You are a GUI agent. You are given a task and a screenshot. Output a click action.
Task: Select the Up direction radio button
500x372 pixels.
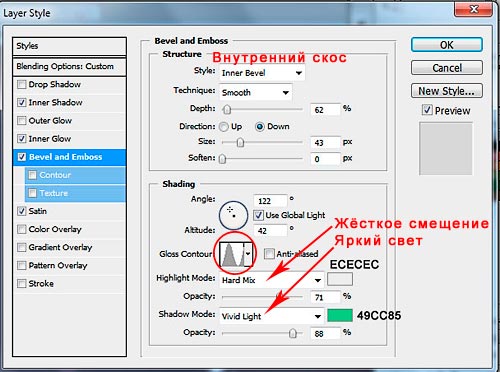click(x=224, y=127)
